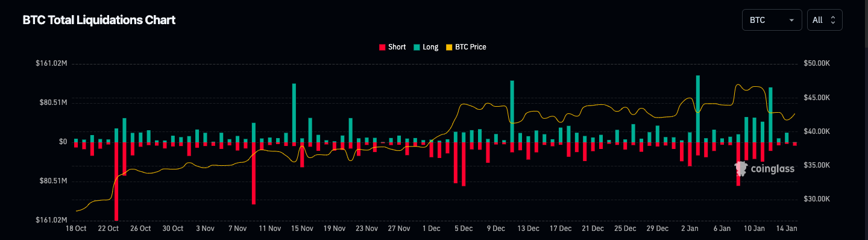Screen dimensions: 868x240
Task: Toggle the Long series in legend
Action: 426,47
